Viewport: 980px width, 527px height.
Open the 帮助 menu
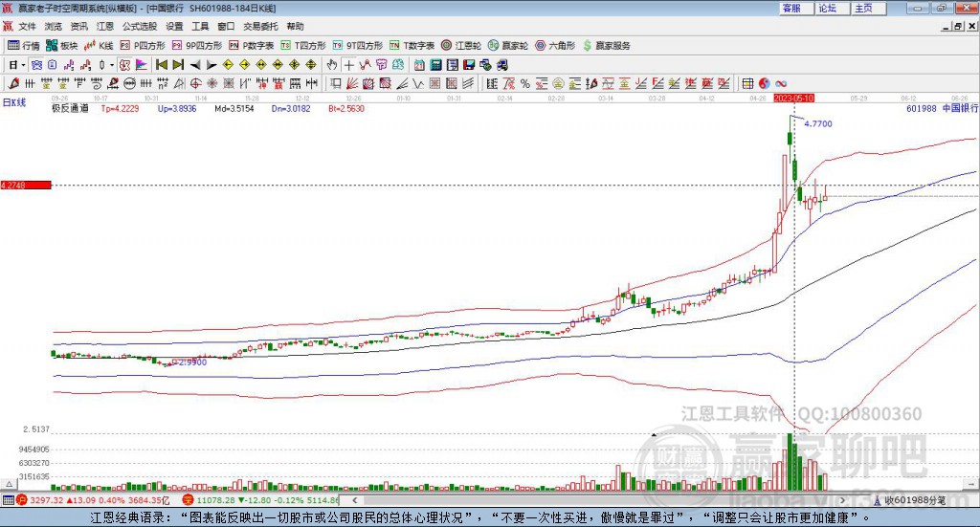tap(295, 26)
